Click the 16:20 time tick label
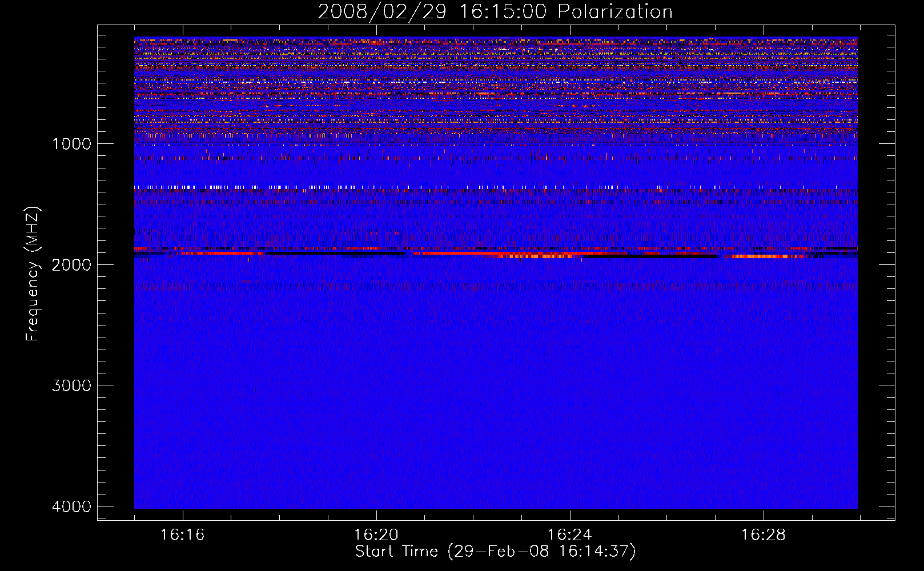The image size is (924, 571). click(376, 535)
